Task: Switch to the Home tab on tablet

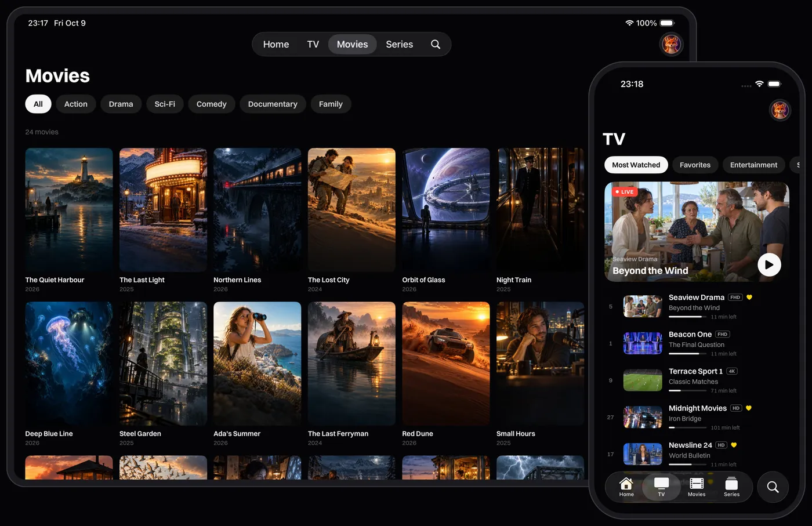Action: tap(276, 44)
